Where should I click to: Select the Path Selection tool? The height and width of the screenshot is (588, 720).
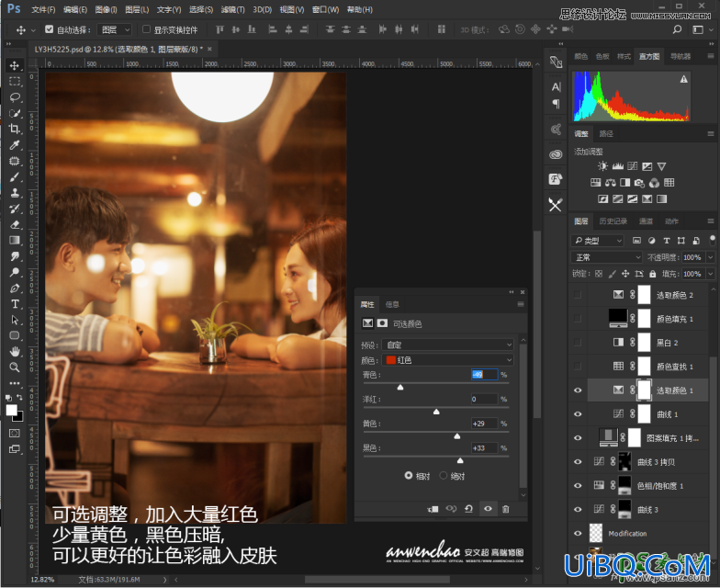[15, 320]
